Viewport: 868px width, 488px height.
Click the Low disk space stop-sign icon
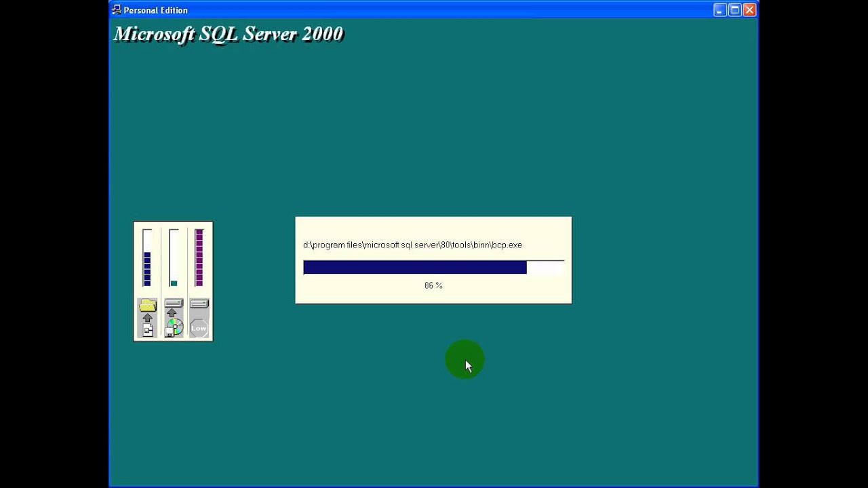click(199, 328)
